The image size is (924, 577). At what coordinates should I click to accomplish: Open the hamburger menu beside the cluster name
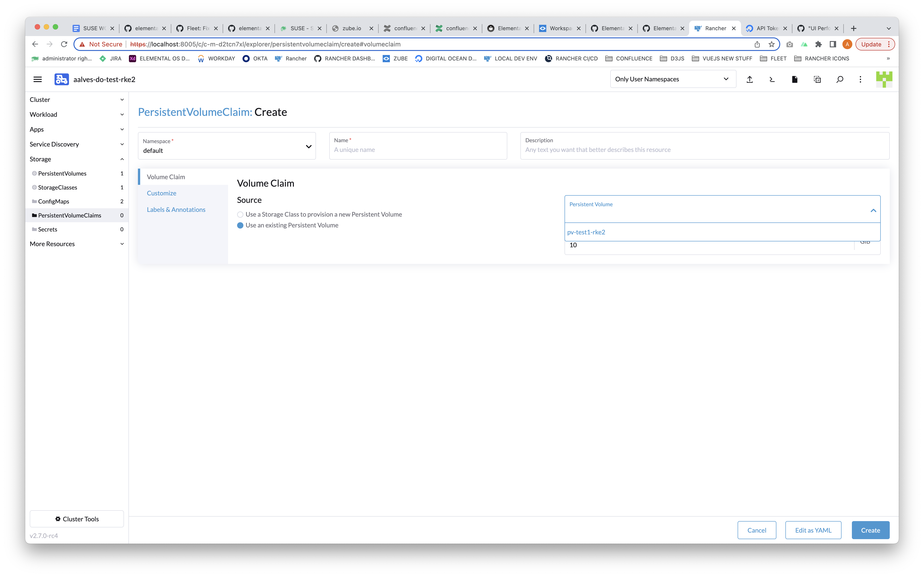[38, 79]
